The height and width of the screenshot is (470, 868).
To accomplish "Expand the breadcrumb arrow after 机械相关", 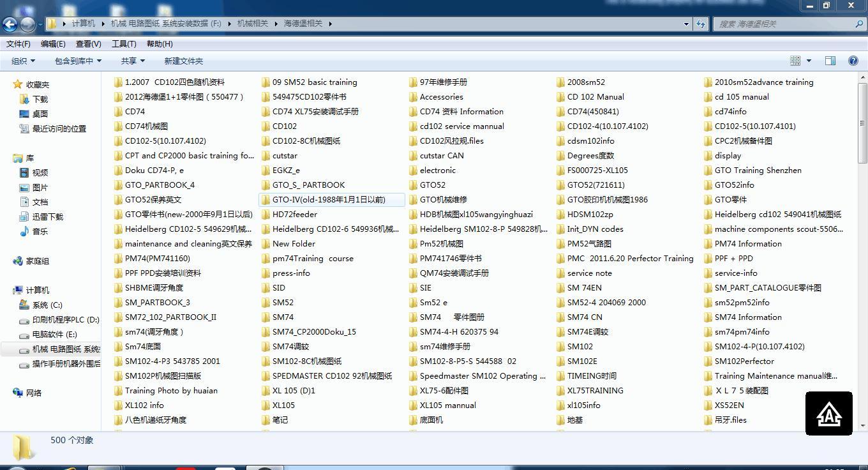I will tap(276, 24).
